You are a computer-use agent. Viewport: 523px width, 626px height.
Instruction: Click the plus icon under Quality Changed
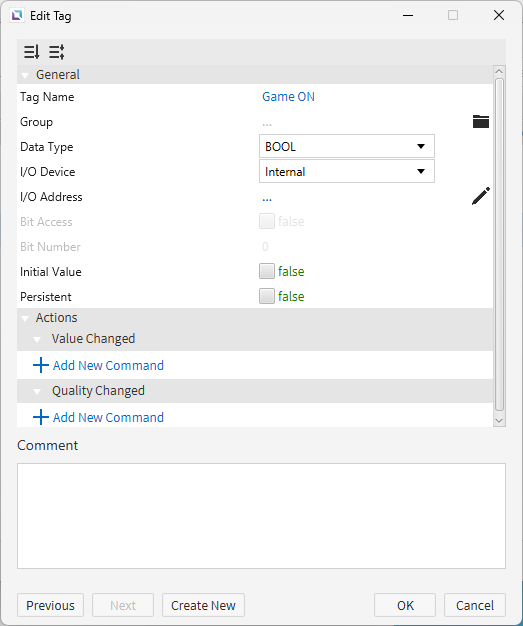(41, 417)
